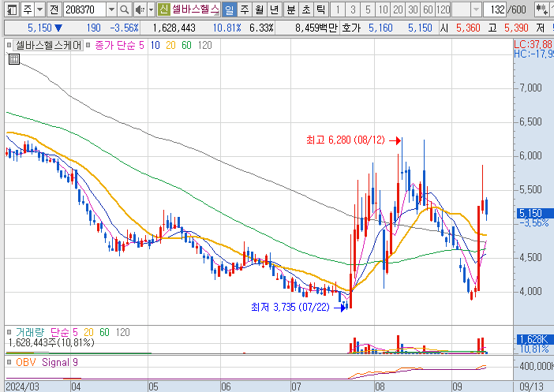Open the custom interval dropdown arrow

point(476,9)
